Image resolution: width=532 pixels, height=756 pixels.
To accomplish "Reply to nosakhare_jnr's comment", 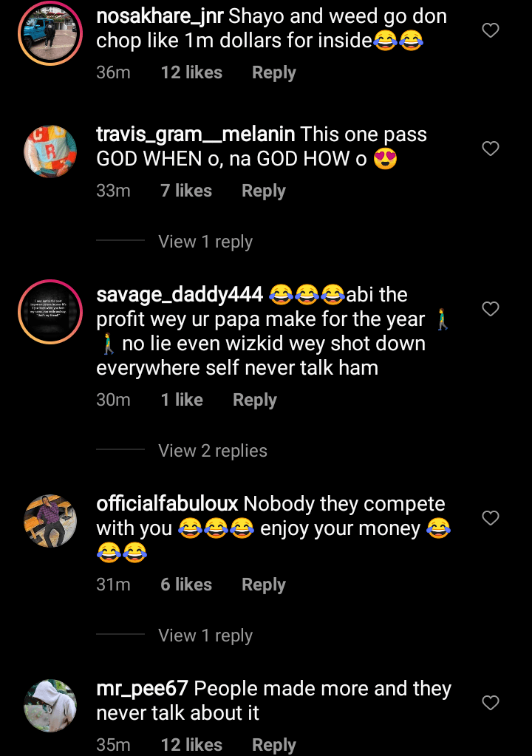I will [x=273, y=73].
